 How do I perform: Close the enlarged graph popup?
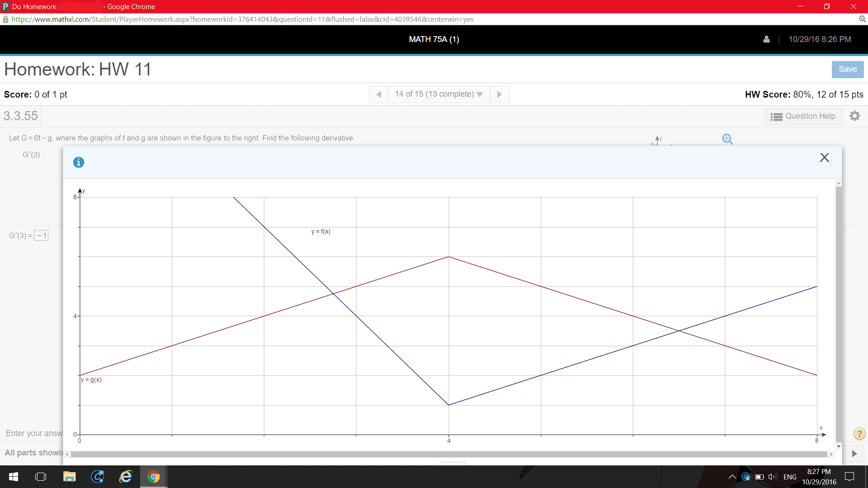[824, 157]
